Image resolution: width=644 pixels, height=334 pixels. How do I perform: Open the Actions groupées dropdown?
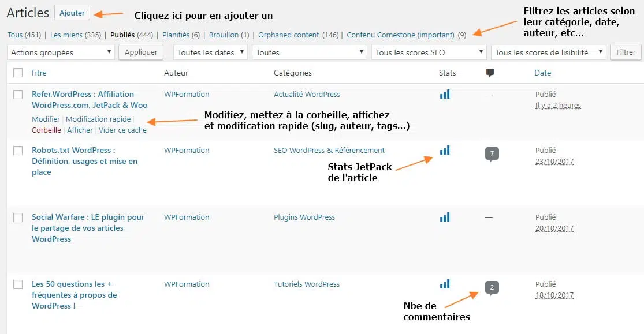[61, 52]
